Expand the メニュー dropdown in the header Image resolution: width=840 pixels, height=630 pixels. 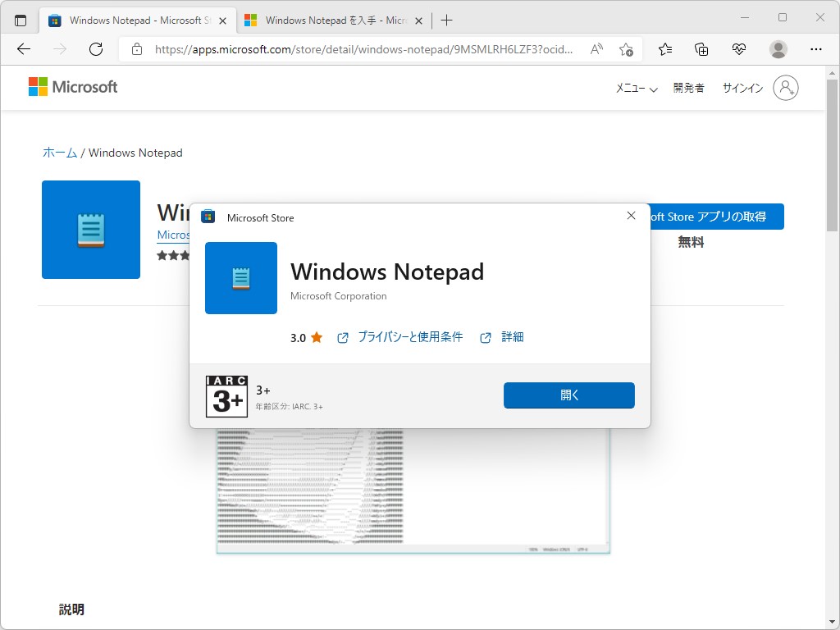pos(635,88)
